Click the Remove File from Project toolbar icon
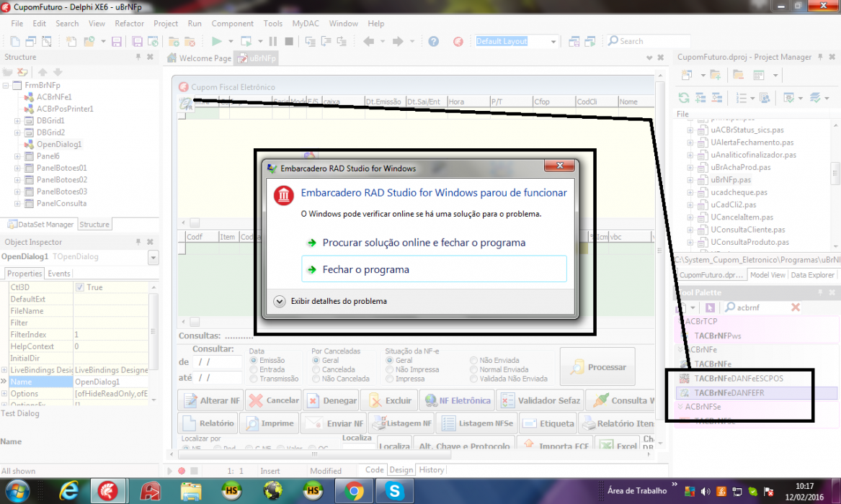 [190, 41]
